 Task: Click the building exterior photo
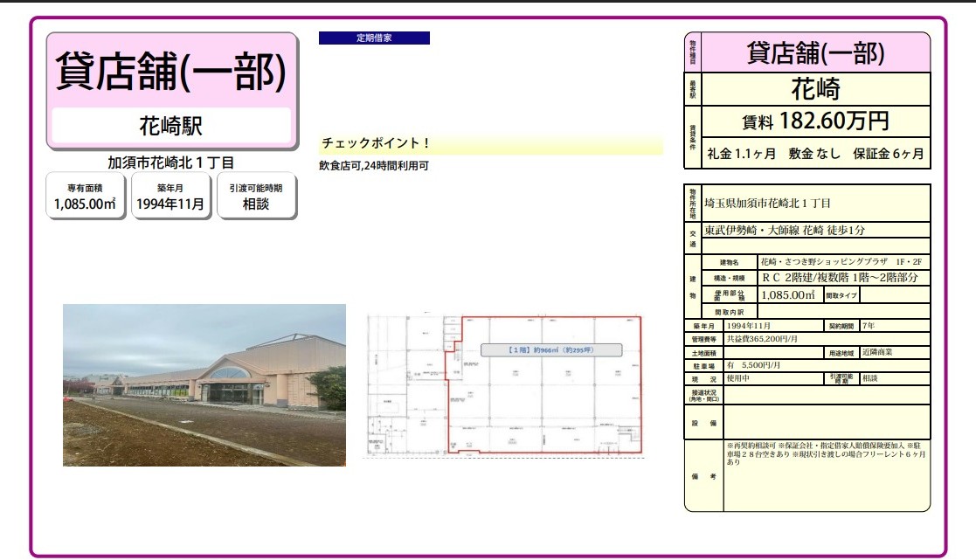pos(204,384)
